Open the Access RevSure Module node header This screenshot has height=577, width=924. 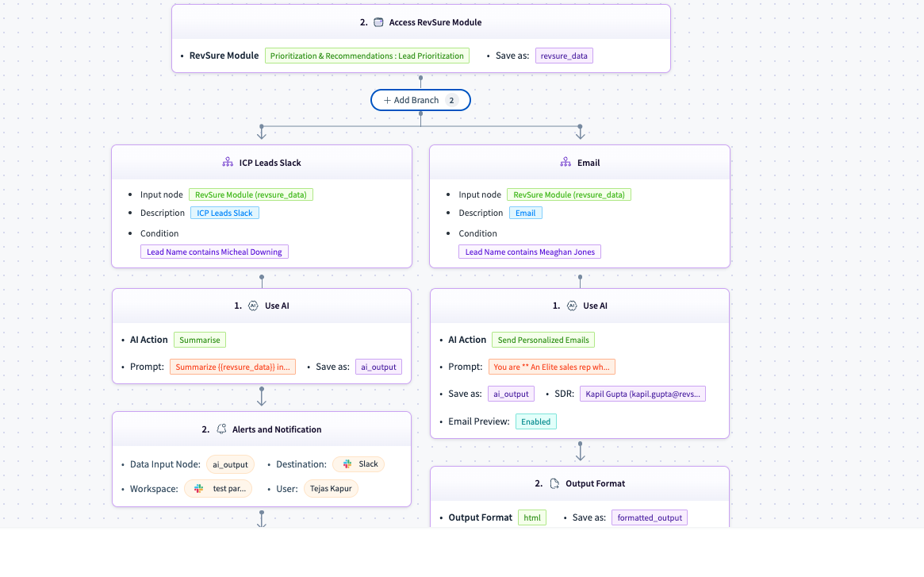coord(420,22)
